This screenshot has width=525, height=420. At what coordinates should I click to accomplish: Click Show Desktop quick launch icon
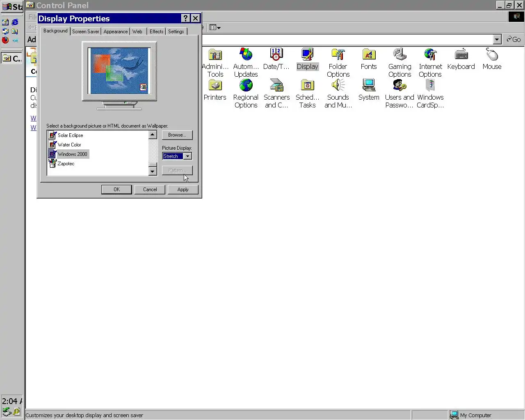(5, 22)
